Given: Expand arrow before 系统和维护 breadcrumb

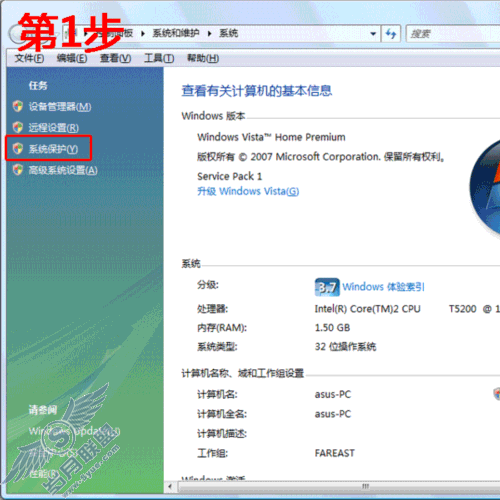Looking at the screenshot, I should click(143, 33).
